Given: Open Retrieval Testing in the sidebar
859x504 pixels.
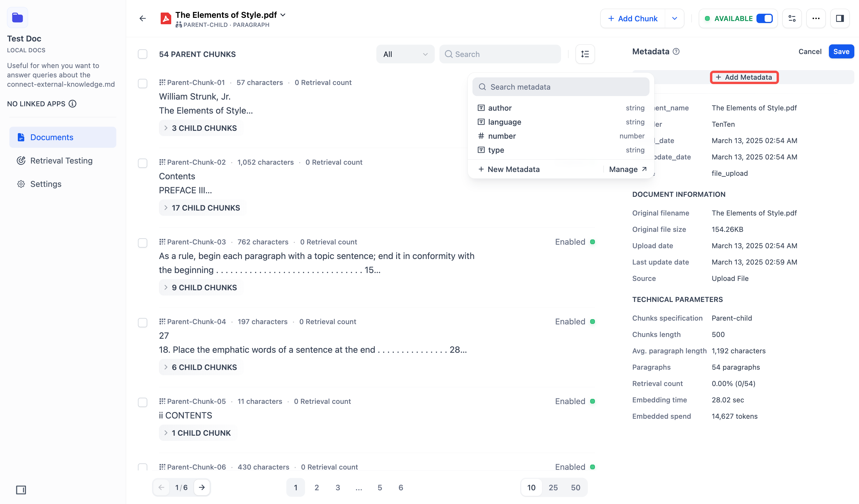Looking at the screenshot, I should click(61, 161).
